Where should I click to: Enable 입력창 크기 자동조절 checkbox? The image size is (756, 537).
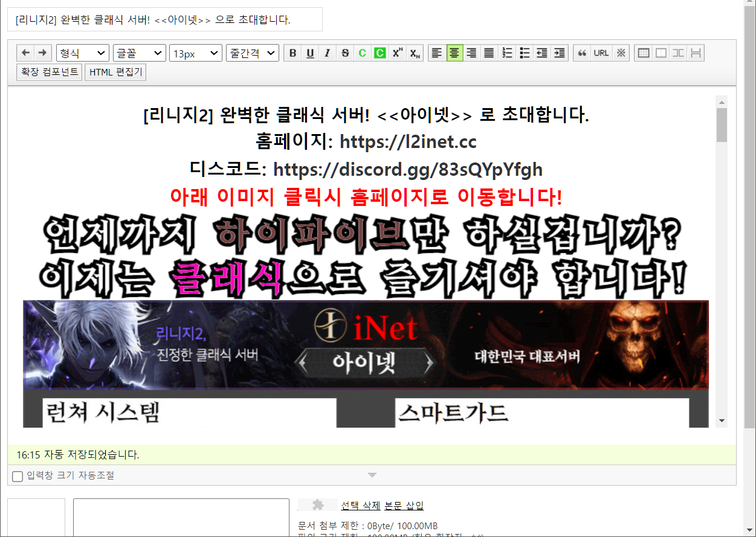click(x=18, y=476)
